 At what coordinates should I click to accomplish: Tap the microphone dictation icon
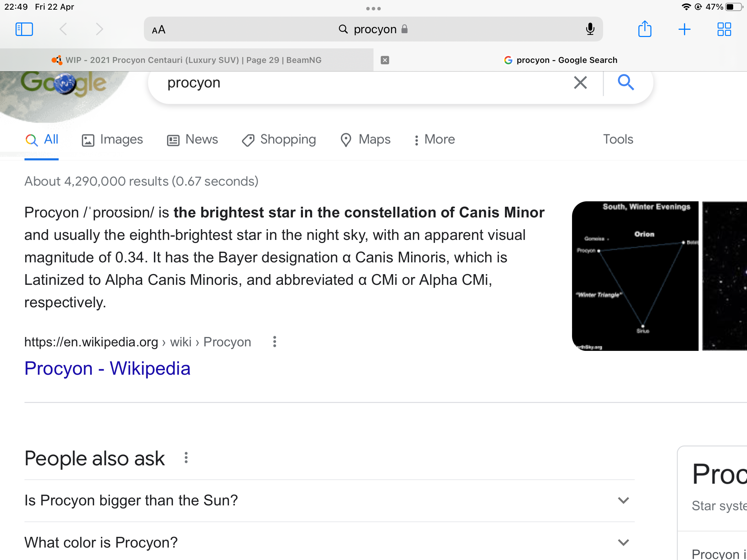click(x=590, y=29)
